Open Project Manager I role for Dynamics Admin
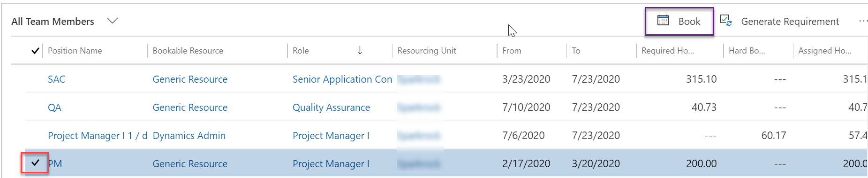This screenshot has height=178, width=868. (x=331, y=135)
